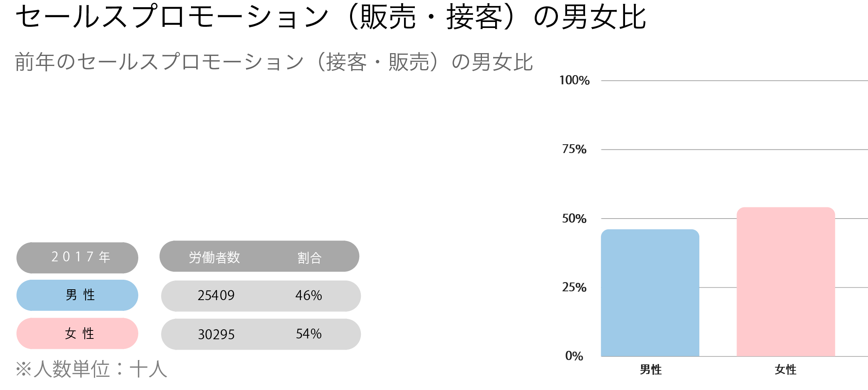Image resolution: width=868 pixels, height=390 pixels.
Task: Click the 100% axis label
Action: tap(574, 80)
